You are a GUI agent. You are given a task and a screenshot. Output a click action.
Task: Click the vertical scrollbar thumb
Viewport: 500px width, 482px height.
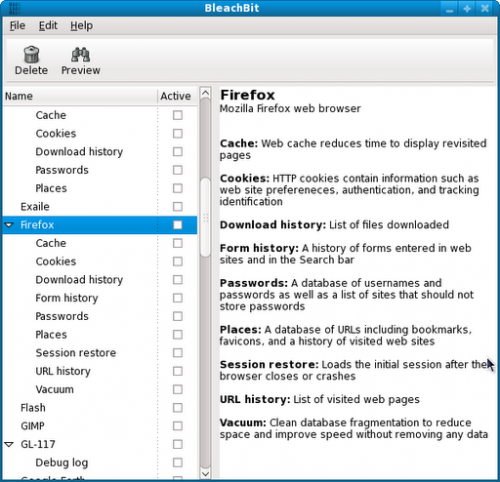(206, 217)
